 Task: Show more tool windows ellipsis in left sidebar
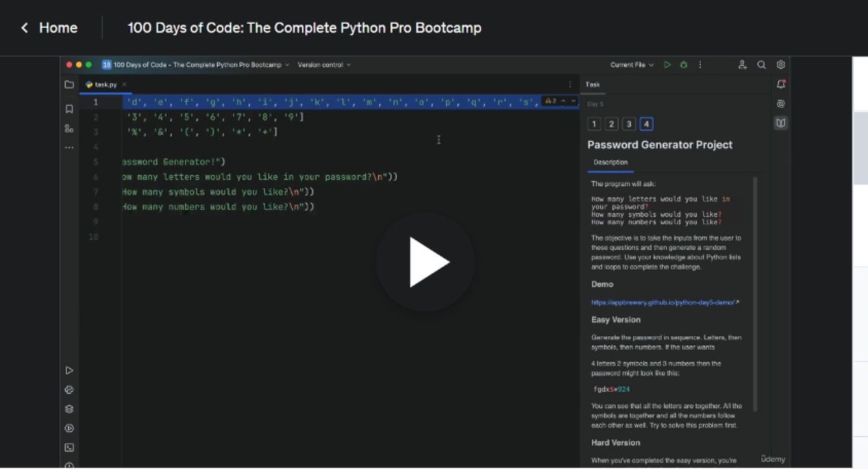(x=69, y=147)
